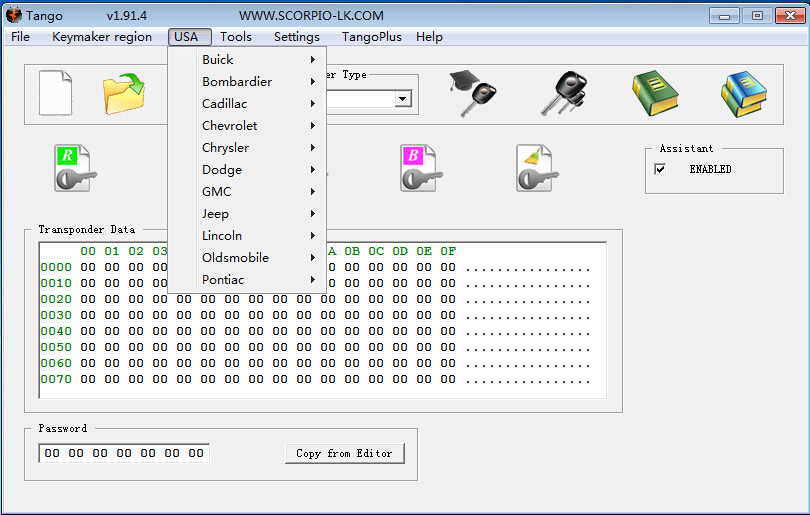The height and width of the screenshot is (515, 810).
Task: Click the magenta B key icon
Action: click(419, 168)
